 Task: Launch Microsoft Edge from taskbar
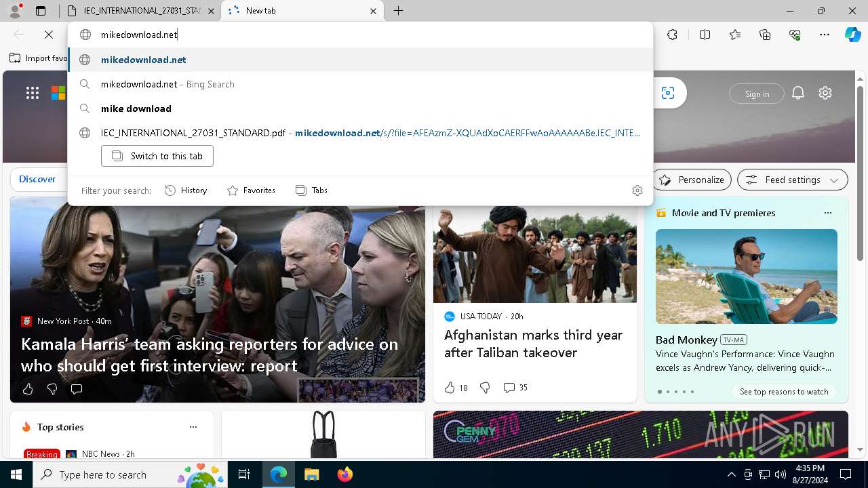pos(279,474)
